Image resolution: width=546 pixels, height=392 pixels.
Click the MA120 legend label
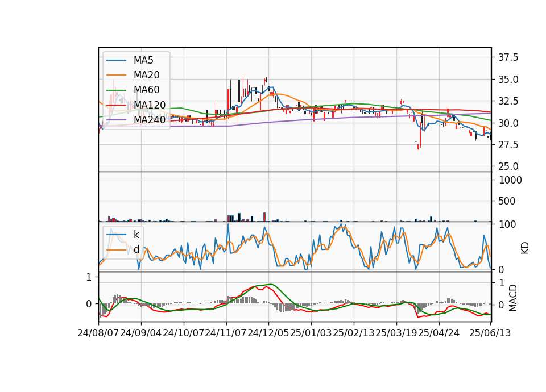click(x=150, y=105)
